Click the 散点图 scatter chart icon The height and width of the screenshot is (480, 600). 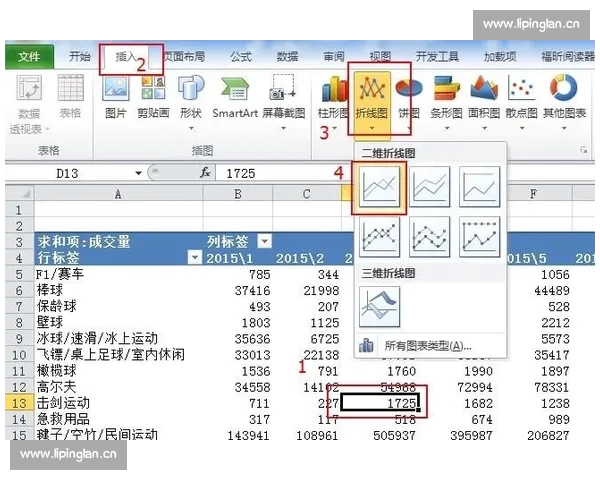pyautogui.click(x=521, y=88)
